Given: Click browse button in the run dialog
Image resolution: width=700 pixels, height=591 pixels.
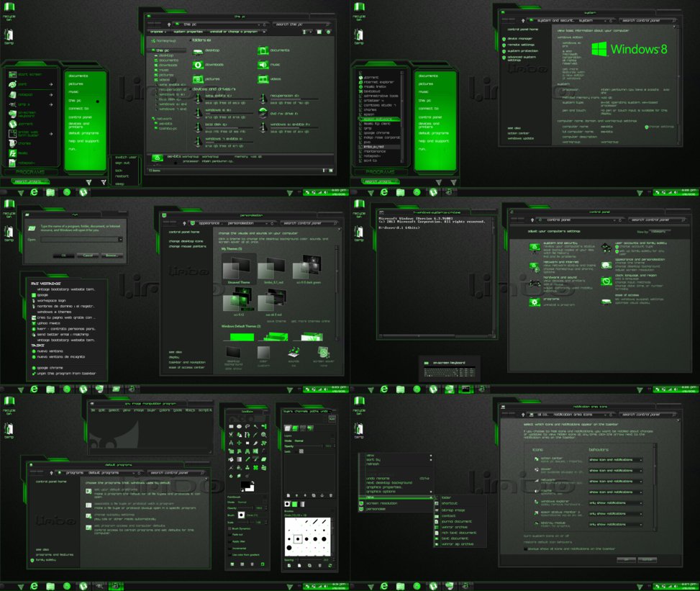Looking at the screenshot, I should pyautogui.click(x=112, y=256).
